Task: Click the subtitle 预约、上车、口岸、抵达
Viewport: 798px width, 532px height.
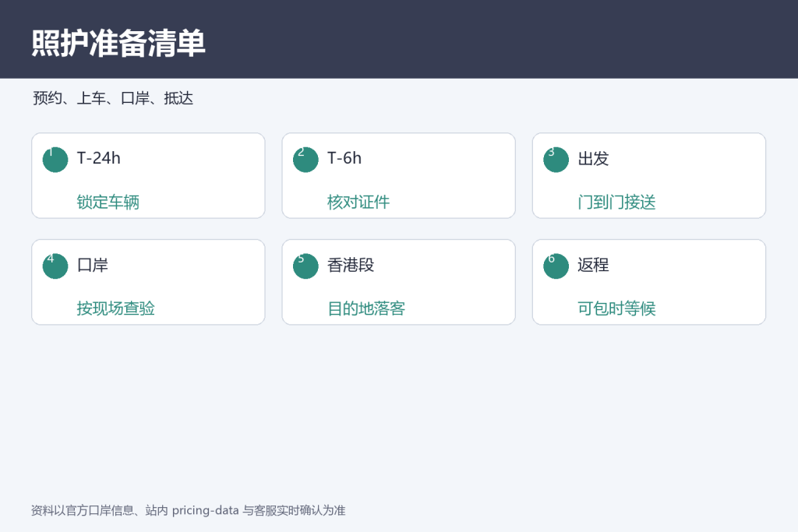Action: (x=113, y=98)
